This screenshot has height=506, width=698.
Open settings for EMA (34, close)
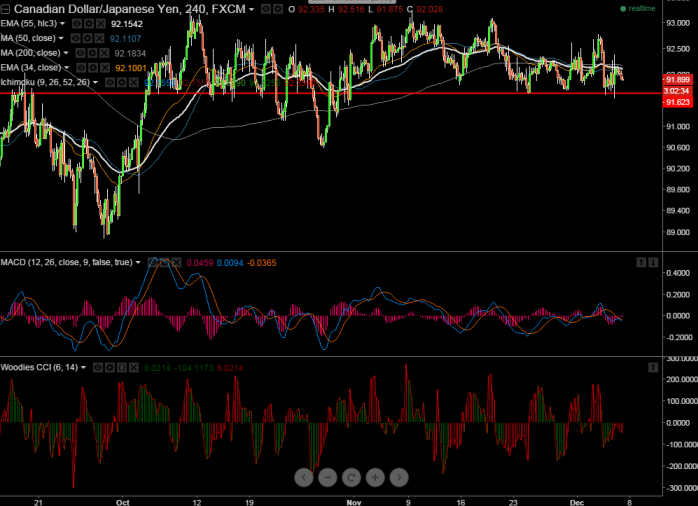point(93,68)
